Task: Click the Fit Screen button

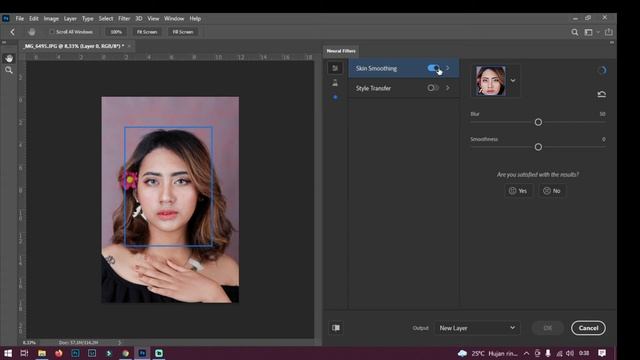Action: pos(147,32)
